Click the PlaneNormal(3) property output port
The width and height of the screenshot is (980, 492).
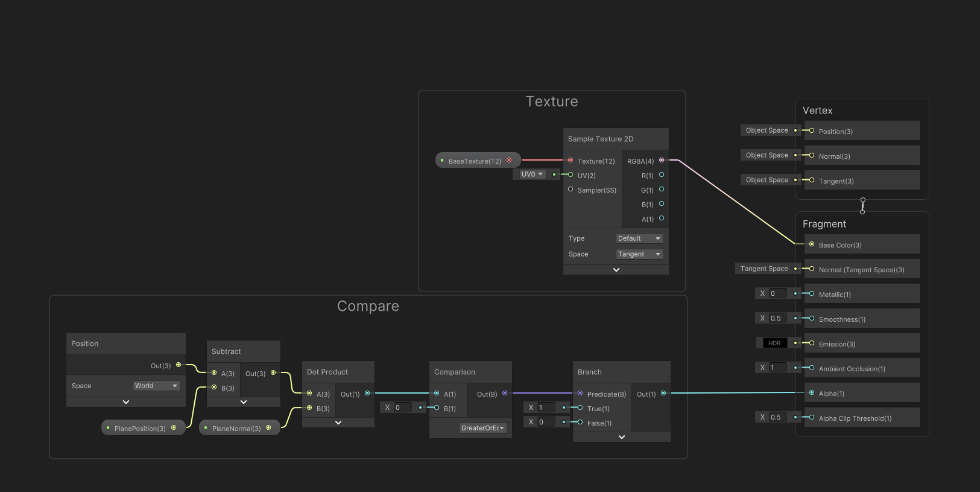[x=268, y=428]
